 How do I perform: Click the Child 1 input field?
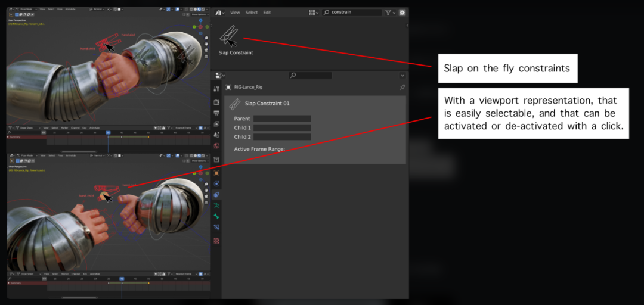281,127
